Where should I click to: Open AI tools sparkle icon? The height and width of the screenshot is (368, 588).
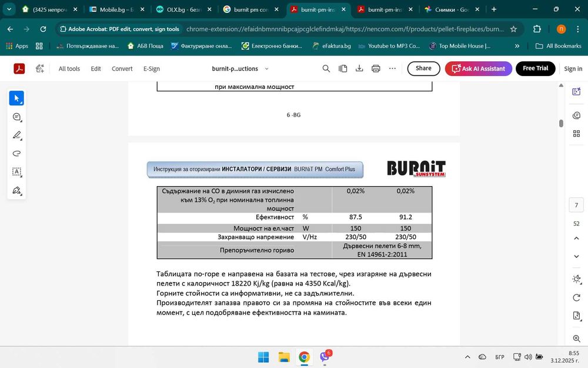click(x=40, y=69)
